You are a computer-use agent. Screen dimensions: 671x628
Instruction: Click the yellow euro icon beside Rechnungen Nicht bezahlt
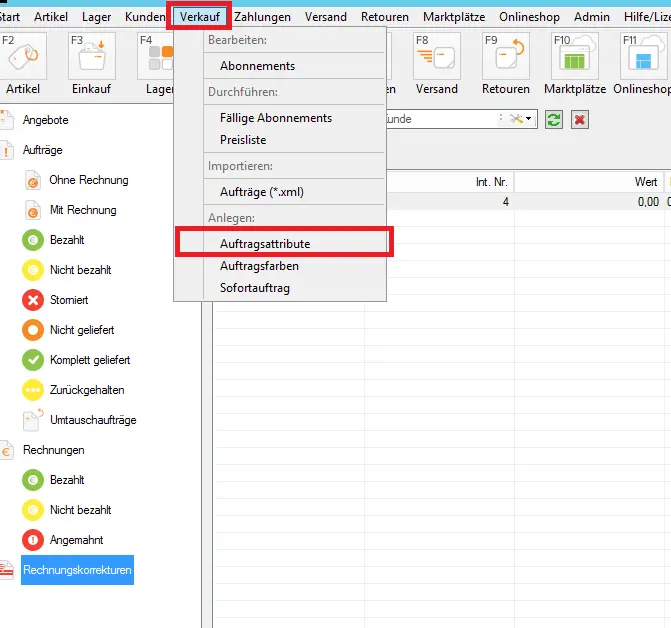(33, 510)
